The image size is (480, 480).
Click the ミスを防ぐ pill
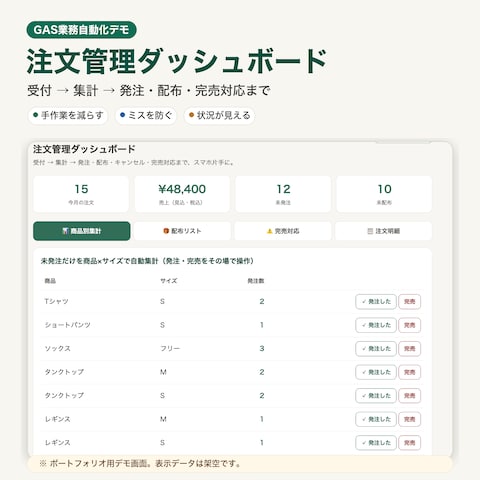pos(146,115)
